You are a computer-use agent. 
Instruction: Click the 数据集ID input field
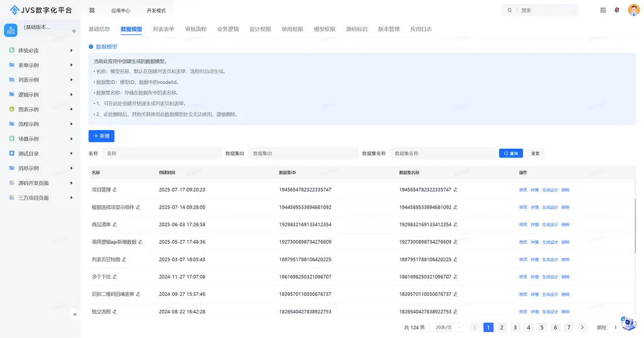point(303,153)
